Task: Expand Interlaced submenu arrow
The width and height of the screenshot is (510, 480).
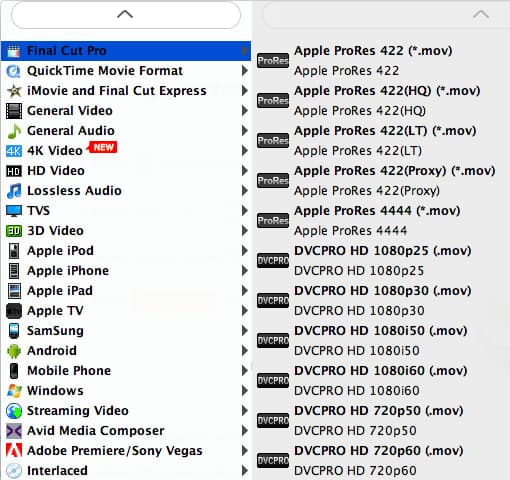Action: pos(245,471)
